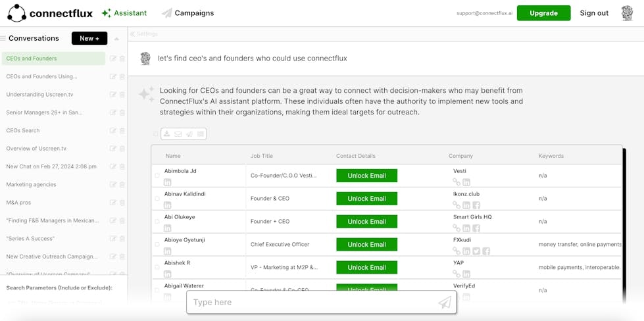Check the box for Abinav Kalidindi

click(157, 199)
